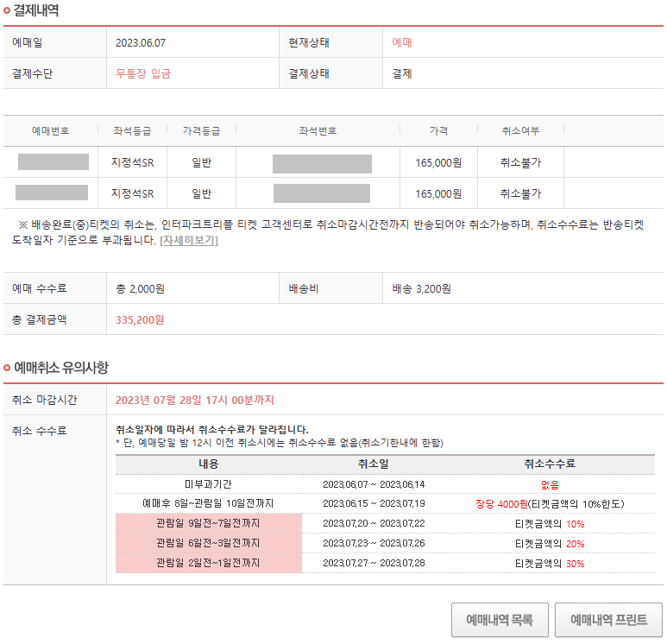Click the 총 결제금액 label

pyautogui.click(x=40, y=319)
